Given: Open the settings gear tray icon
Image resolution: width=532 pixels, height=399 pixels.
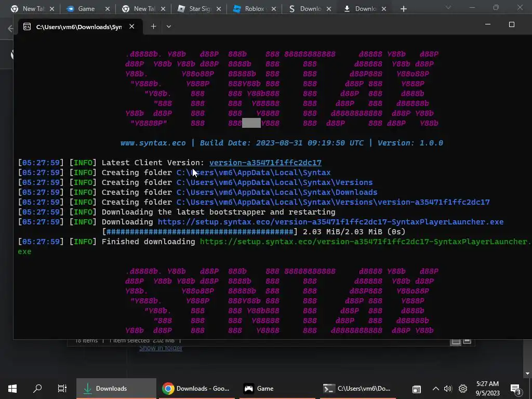Looking at the screenshot, I should point(463,389).
